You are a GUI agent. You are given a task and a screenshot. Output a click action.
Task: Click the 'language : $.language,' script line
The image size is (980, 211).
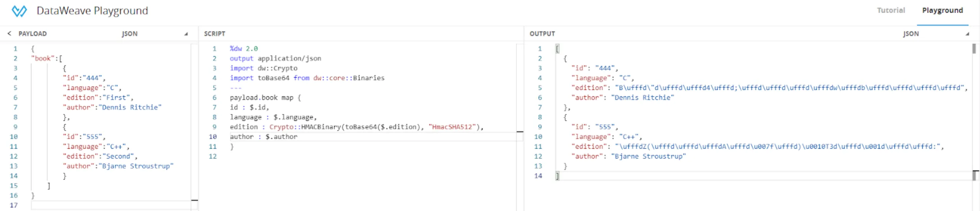click(273, 117)
